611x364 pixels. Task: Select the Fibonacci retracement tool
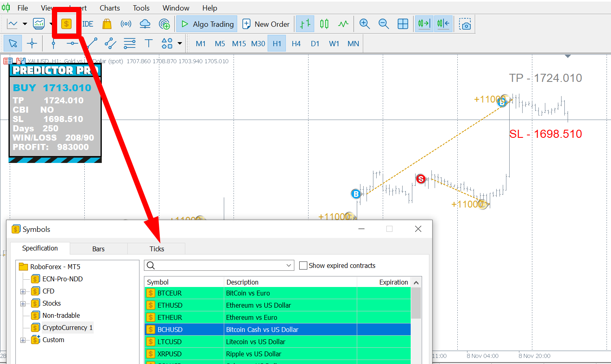pyautogui.click(x=130, y=43)
